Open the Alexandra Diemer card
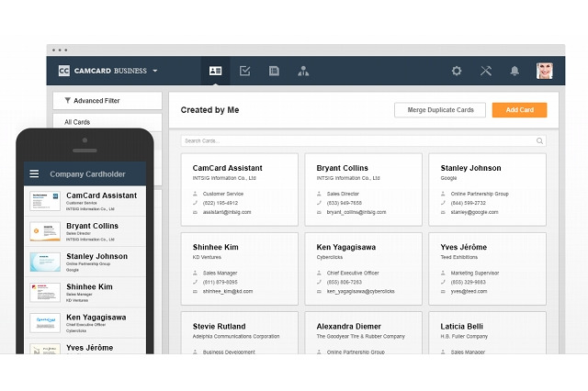The height and width of the screenshot is (391, 588). (364, 333)
